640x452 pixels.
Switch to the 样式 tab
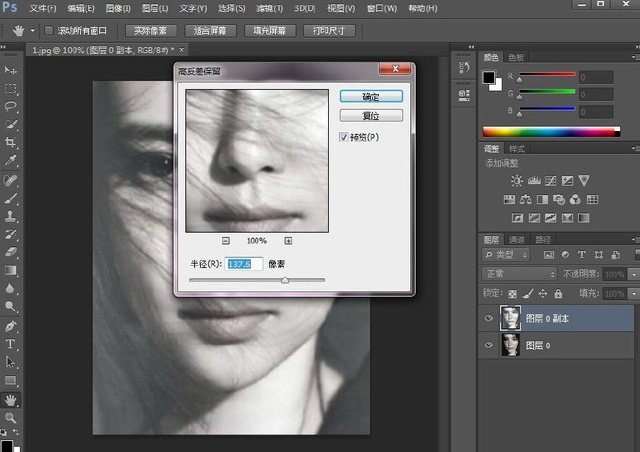coord(516,149)
